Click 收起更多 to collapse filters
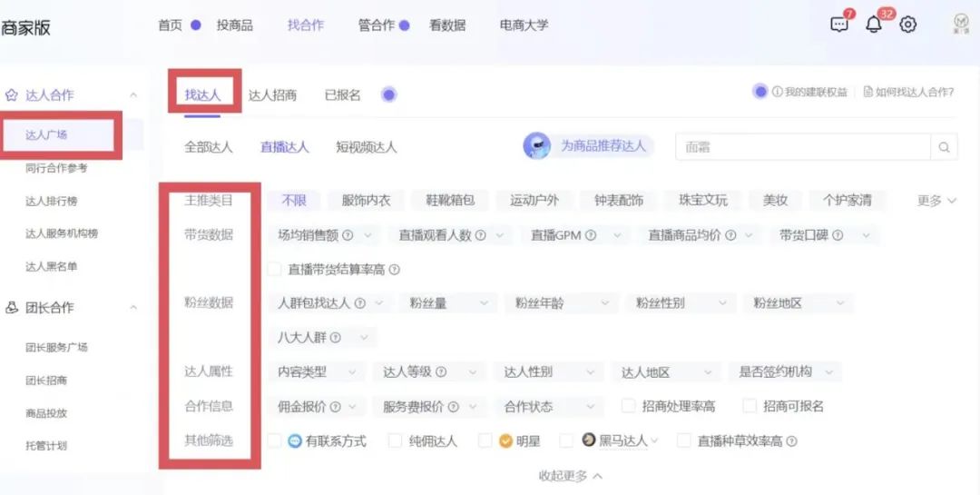 [571, 476]
